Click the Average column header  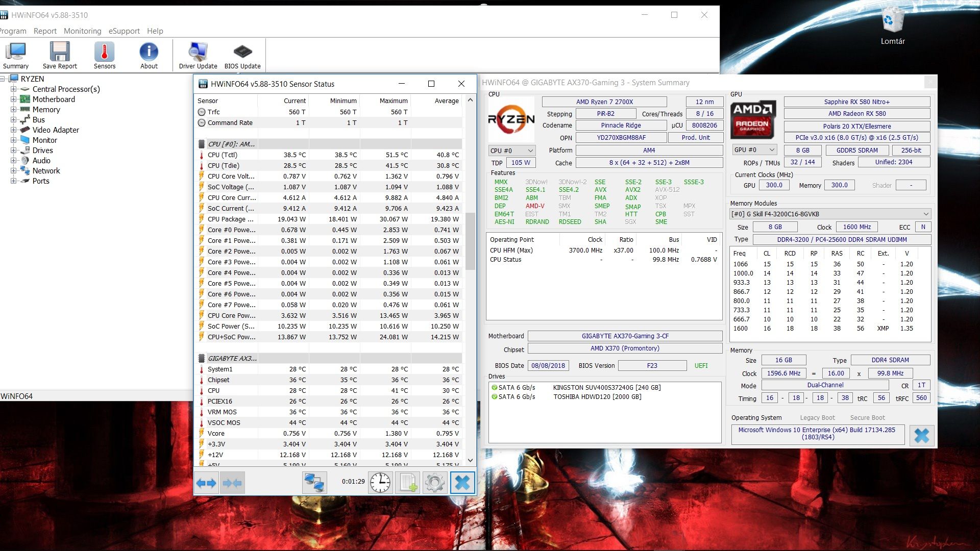tap(436, 101)
